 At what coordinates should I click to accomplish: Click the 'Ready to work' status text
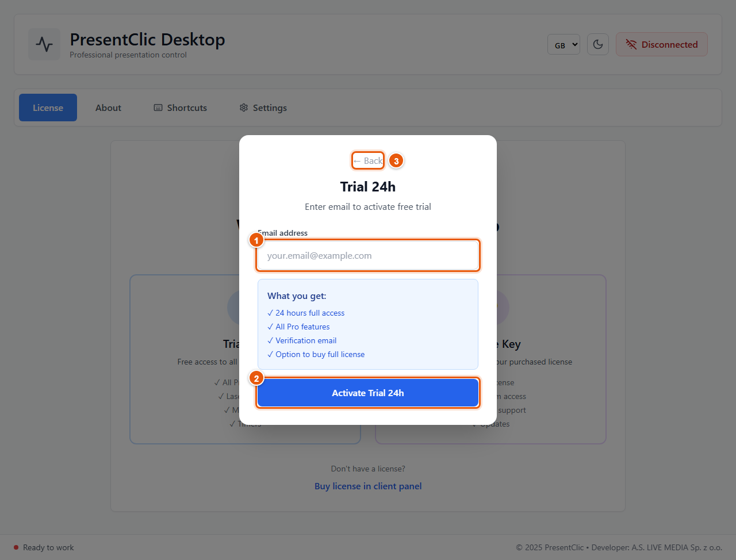tap(48, 547)
